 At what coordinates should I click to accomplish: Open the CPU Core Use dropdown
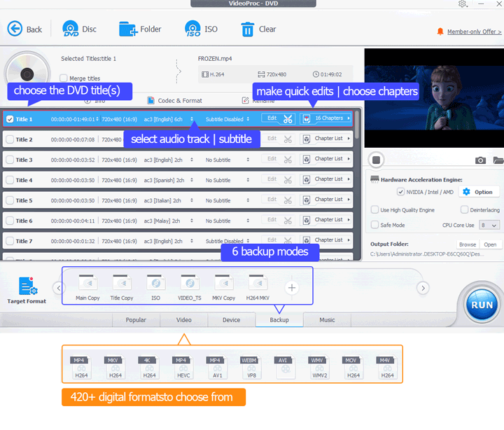click(x=489, y=225)
